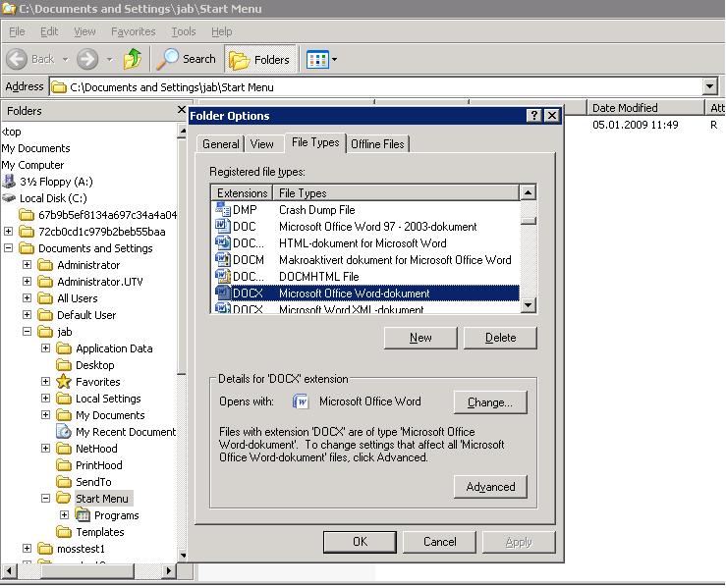Click the Address bar path field
The height and width of the screenshot is (588, 726).
(x=376, y=87)
